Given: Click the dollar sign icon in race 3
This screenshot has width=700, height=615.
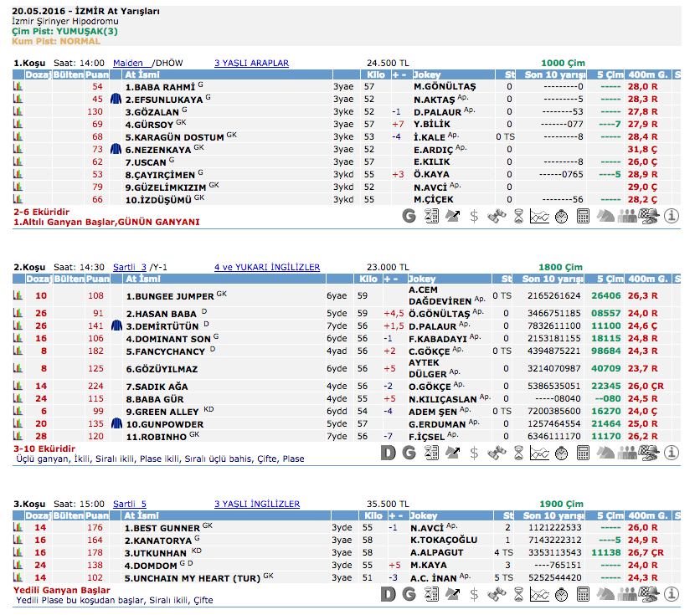Looking at the screenshot, I should [475, 594].
